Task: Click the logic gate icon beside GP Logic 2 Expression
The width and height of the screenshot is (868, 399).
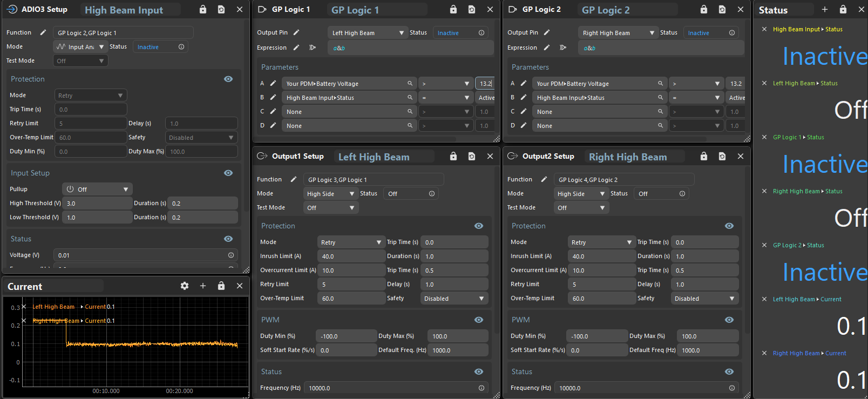Action: 563,48
